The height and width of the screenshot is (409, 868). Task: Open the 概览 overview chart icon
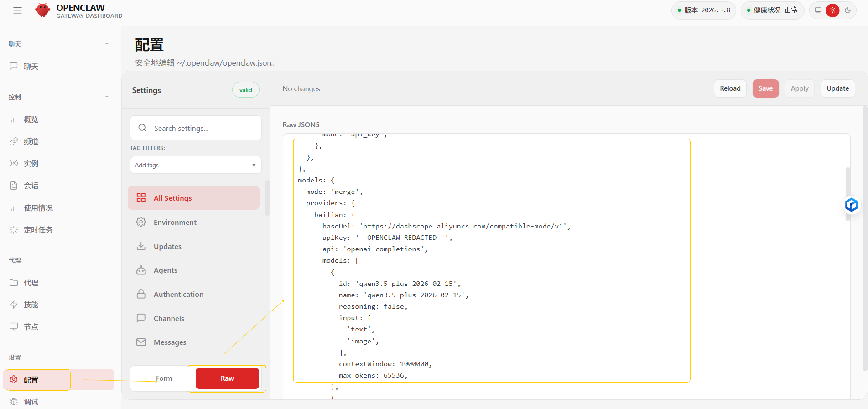pyautogui.click(x=14, y=119)
